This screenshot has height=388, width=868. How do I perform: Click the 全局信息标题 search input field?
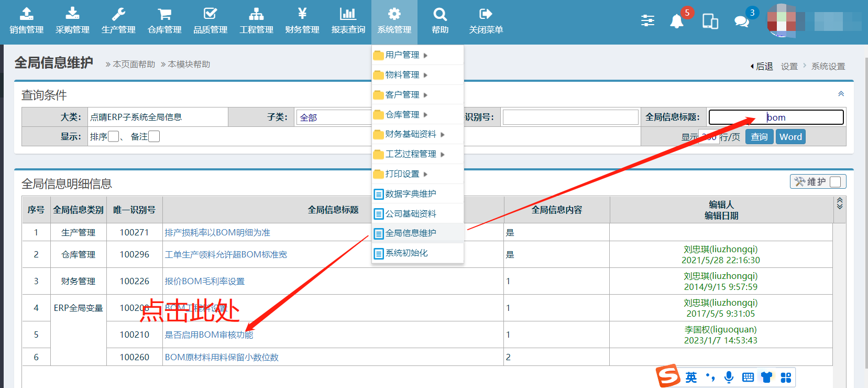coord(776,117)
